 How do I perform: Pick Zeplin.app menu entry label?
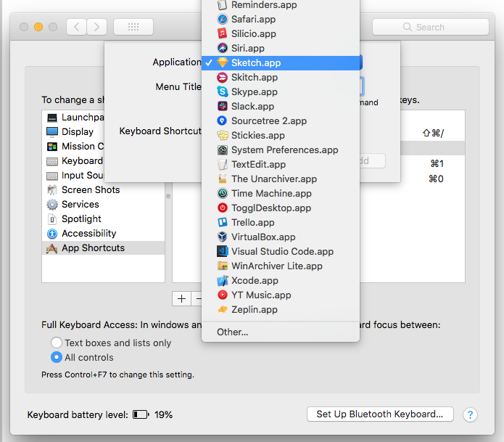[x=255, y=309]
